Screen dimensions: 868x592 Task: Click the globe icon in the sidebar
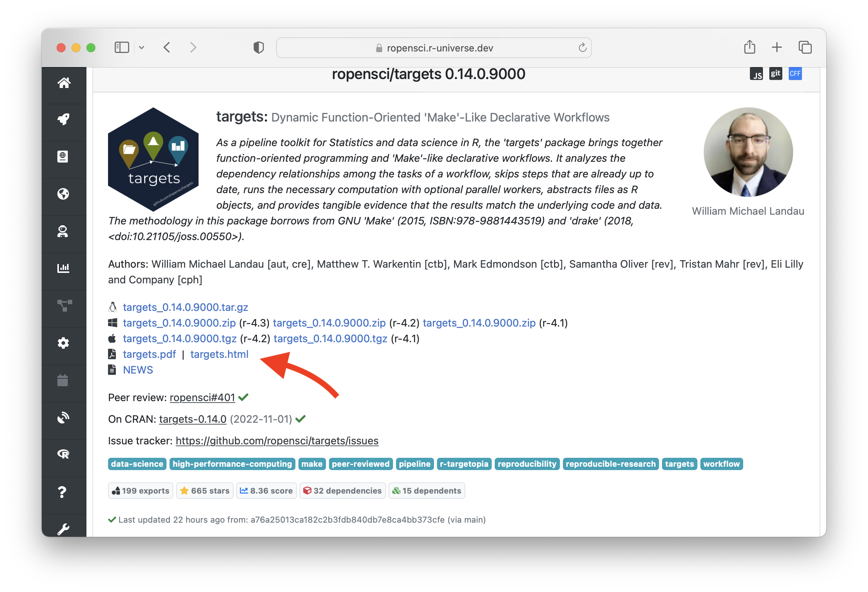64,194
